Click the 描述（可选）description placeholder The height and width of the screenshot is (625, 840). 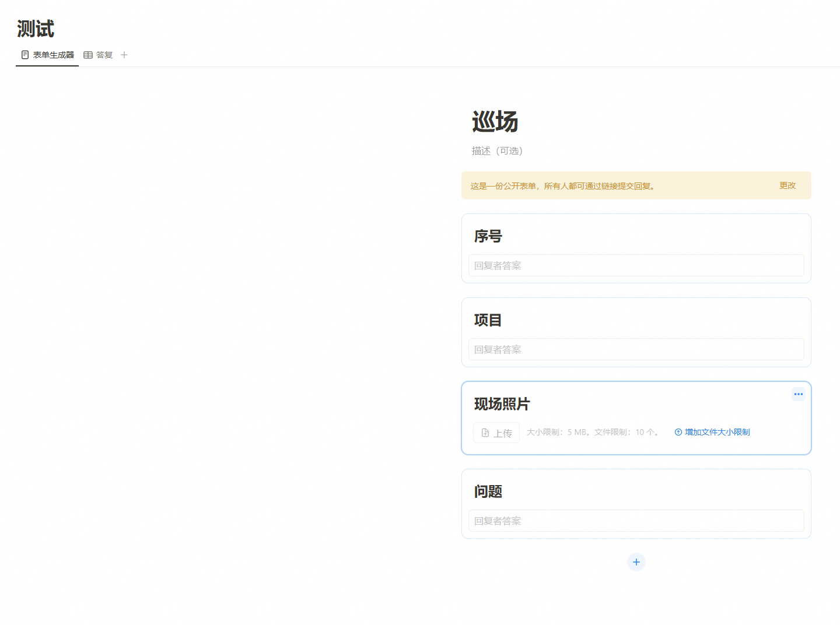[497, 151]
